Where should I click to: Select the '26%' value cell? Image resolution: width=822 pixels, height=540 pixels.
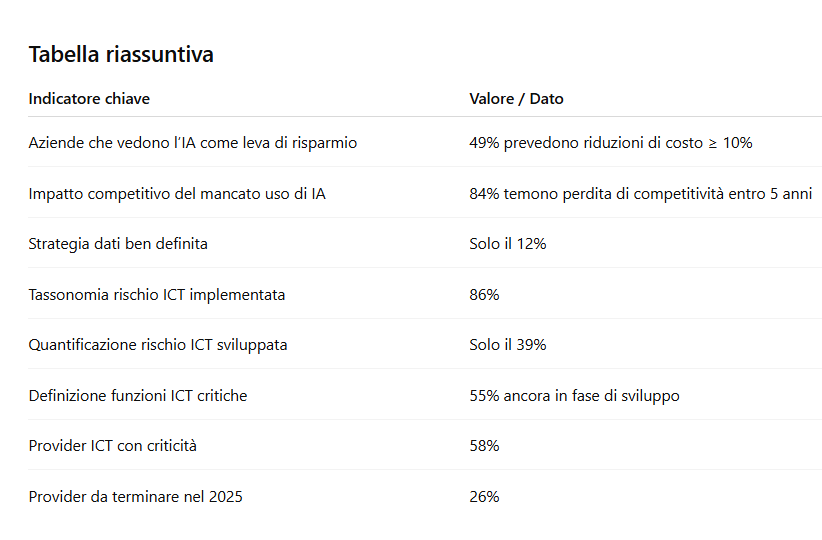coord(484,497)
